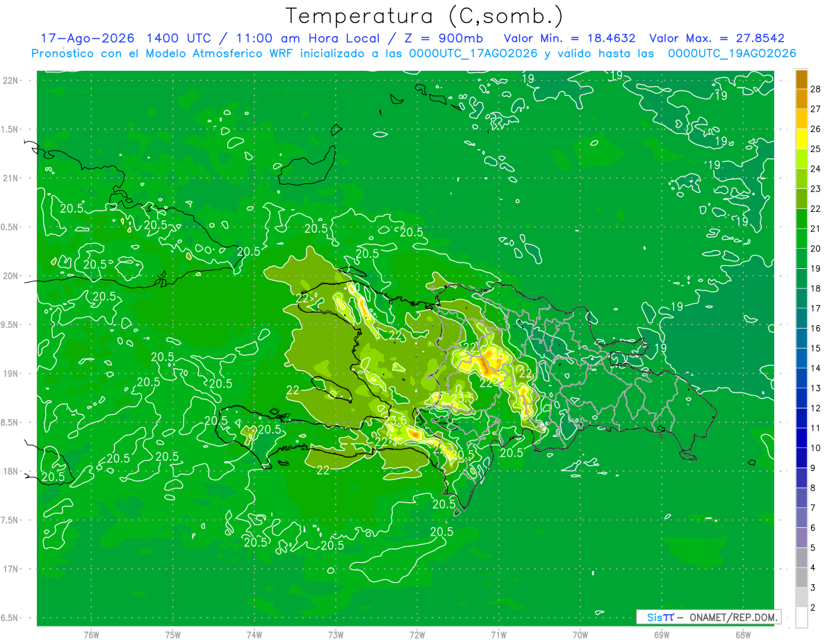Click the '73W' longitude axis label
This screenshot has height=644, width=834.
336,635
